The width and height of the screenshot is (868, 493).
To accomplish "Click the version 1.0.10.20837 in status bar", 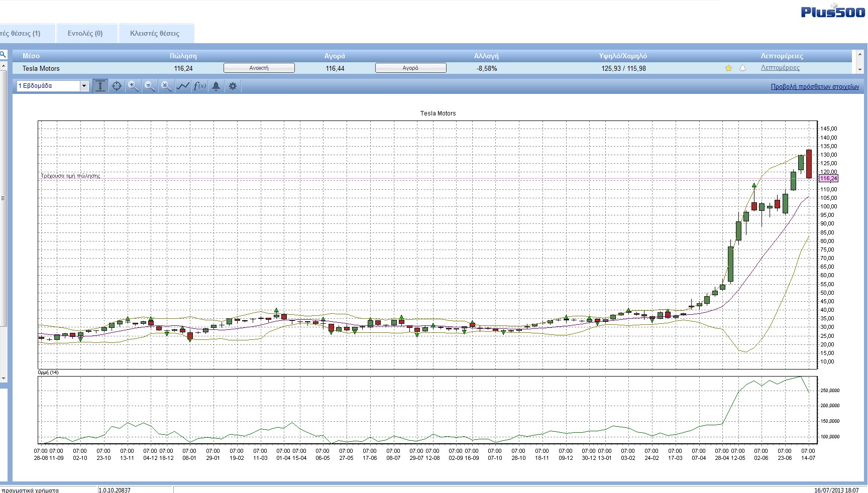I will pyautogui.click(x=115, y=490).
